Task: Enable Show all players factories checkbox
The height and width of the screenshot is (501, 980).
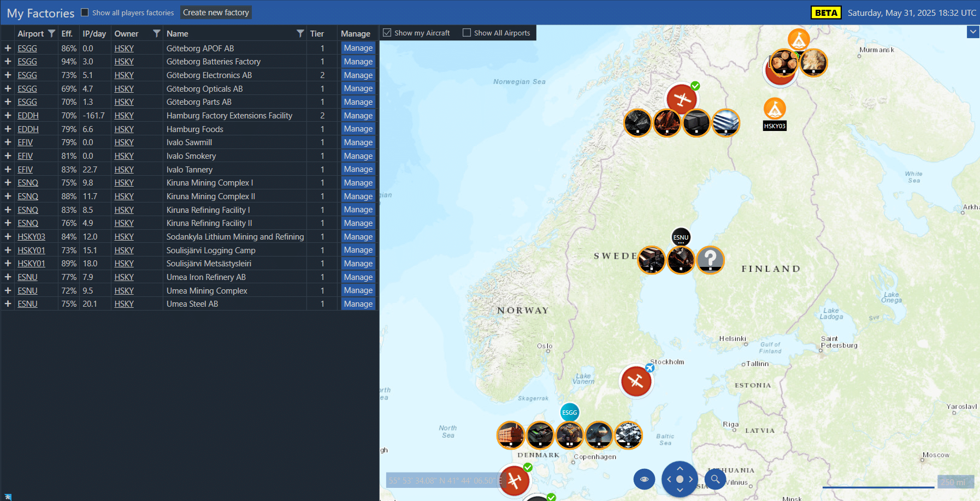Action: (x=85, y=12)
